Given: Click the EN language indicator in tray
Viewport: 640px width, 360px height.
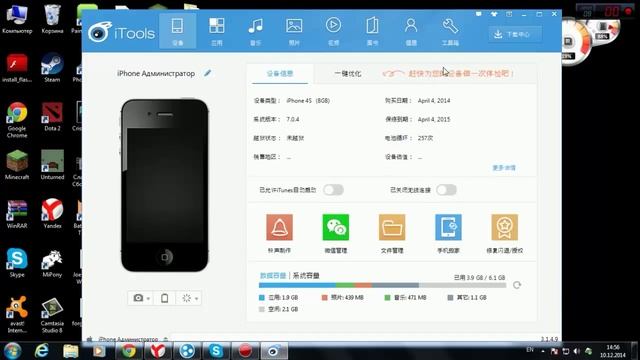Looking at the screenshot, I should pos(530,350).
